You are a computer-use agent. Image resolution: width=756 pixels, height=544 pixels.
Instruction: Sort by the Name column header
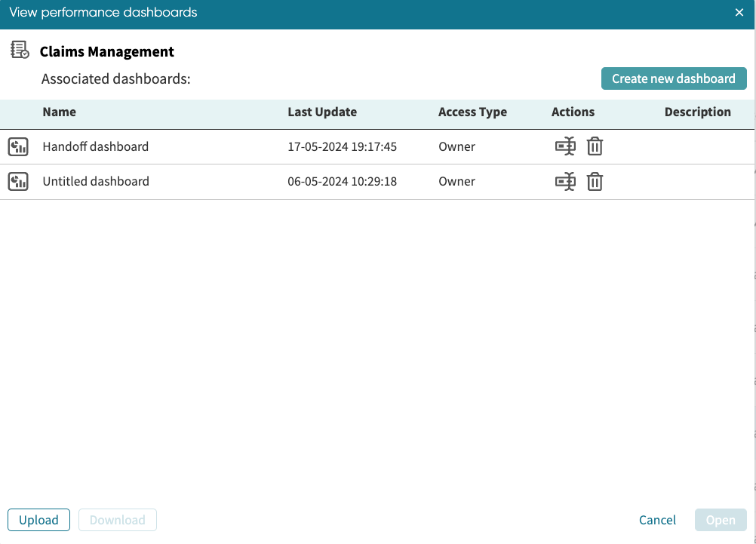60,112
